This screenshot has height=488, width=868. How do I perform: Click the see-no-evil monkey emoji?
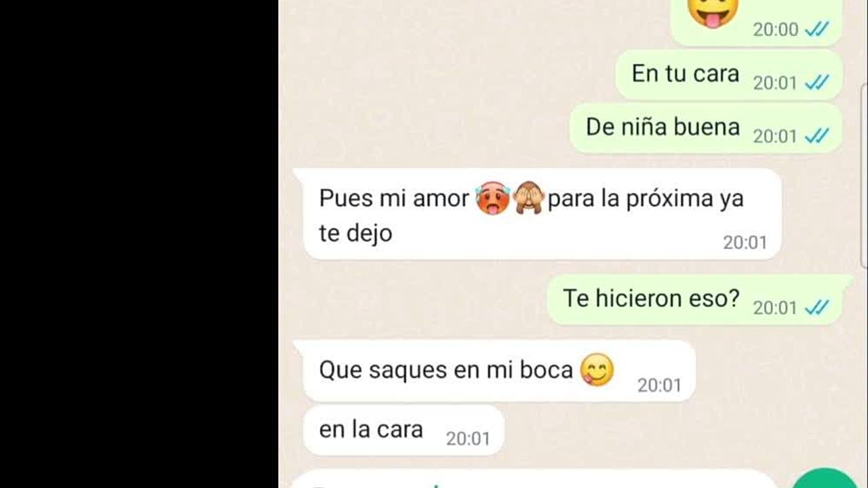pos(528,199)
